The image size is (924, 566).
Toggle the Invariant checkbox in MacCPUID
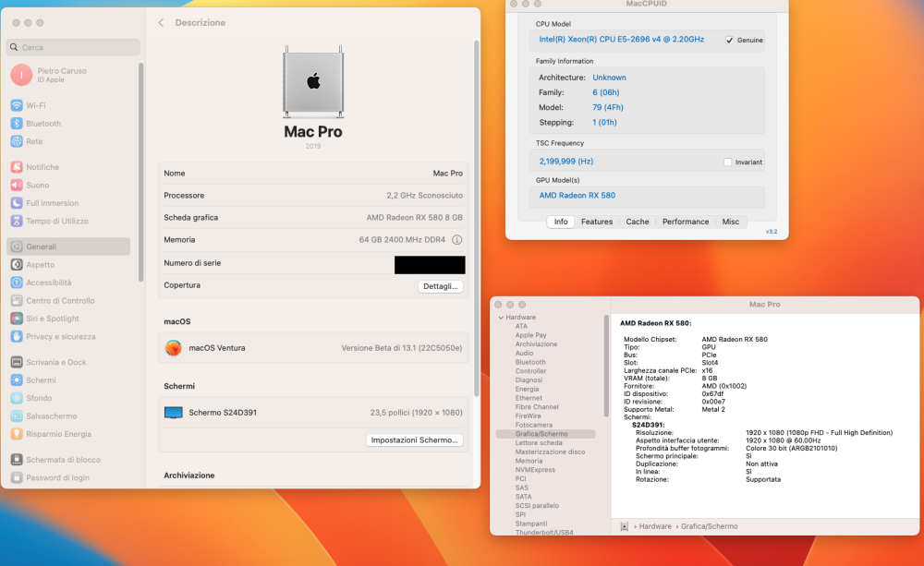727,162
